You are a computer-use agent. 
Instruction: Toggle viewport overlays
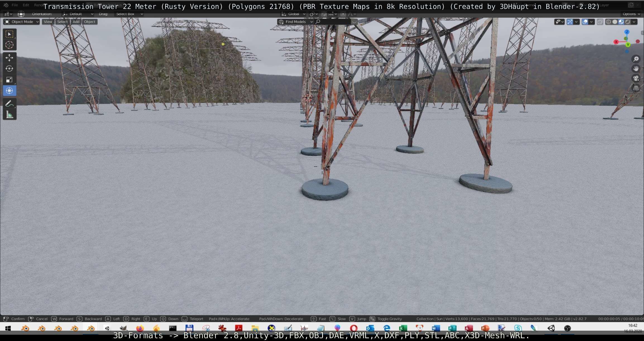click(585, 22)
